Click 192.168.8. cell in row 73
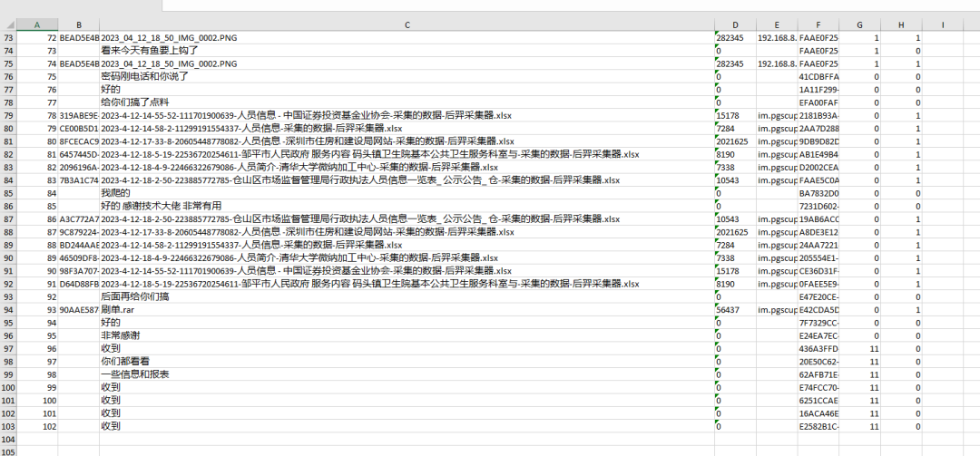Image resolution: width=980 pixels, height=456 pixels. point(777,38)
